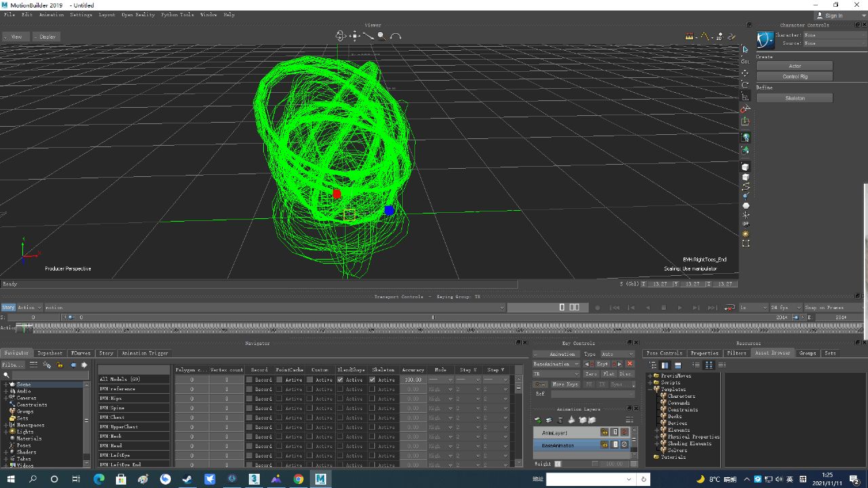Click the Navigator forward arrow icon
868x488 pixels.
[x=84, y=365]
